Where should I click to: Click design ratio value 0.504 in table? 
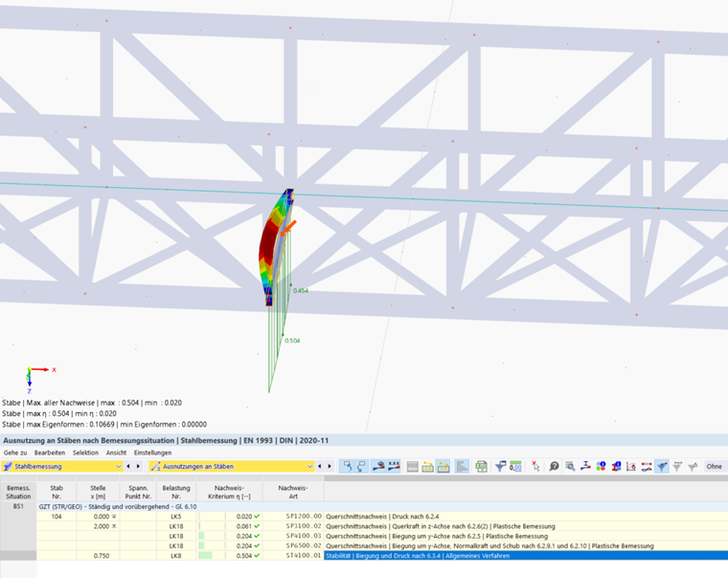coord(243,556)
